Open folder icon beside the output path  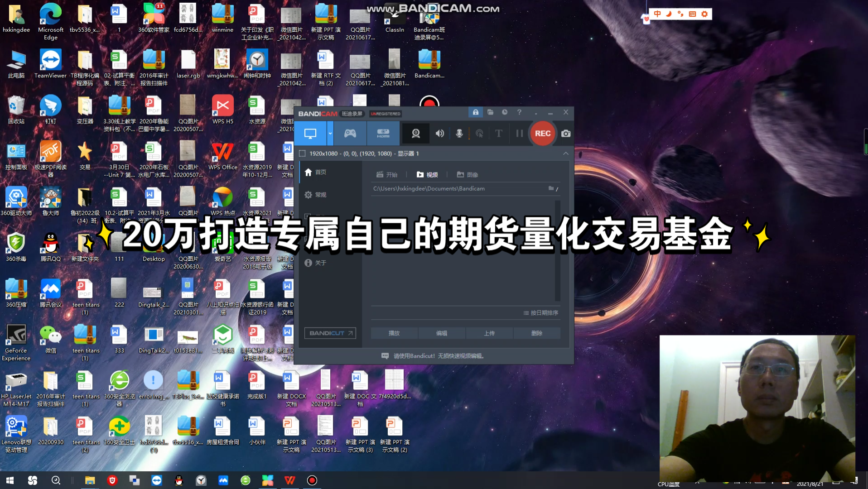point(551,188)
